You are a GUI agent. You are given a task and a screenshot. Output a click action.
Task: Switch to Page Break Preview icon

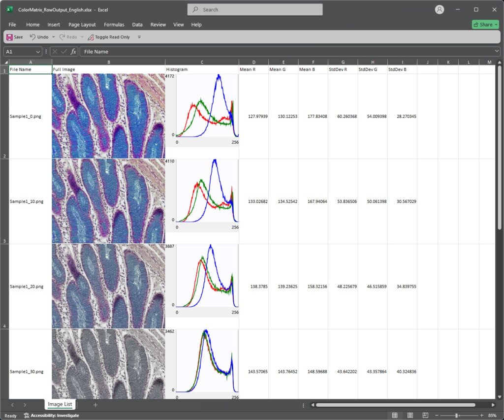(x=425, y=415)
